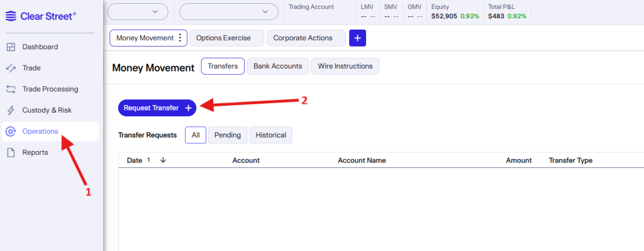644x251 pixels.
Task: Filter transfer requests by All
Action: click(196, 135)
